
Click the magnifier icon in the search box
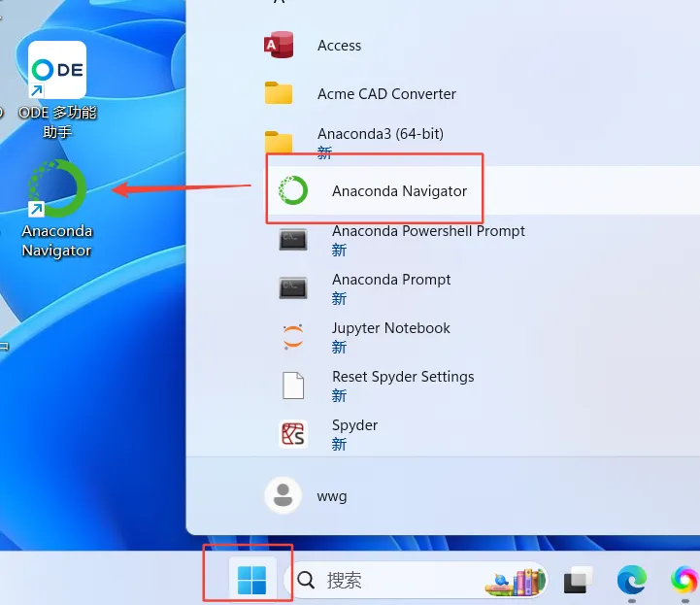coord(306,580)
